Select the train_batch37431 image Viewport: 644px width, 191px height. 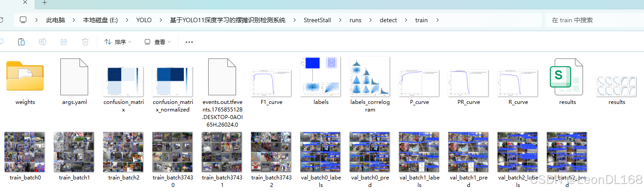tap(222, 151)
